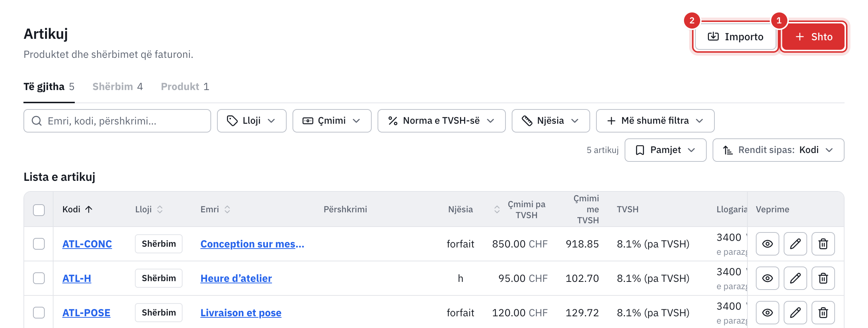View the ATL-CONC item eye icon
Image resolution: width=868 pixels, height=328 pixels.
[768, 244]
